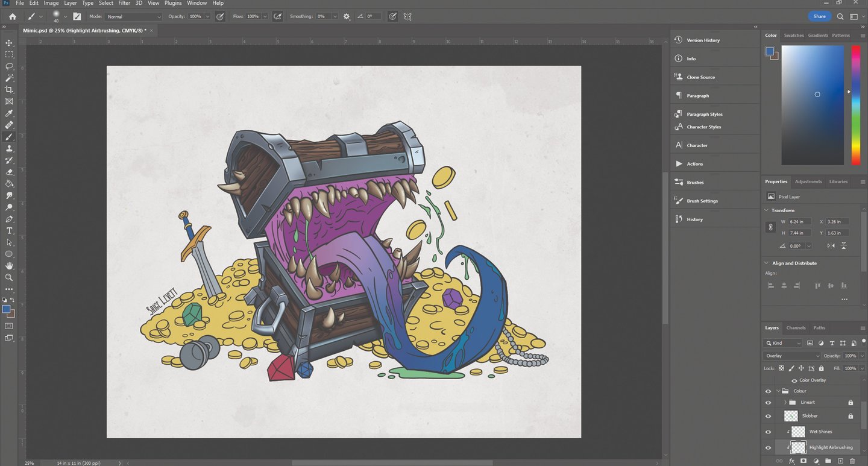The height and width of the screenshot is (466, 868).
Task: Open the brush Mode dropdown
Action: [134, 16]
